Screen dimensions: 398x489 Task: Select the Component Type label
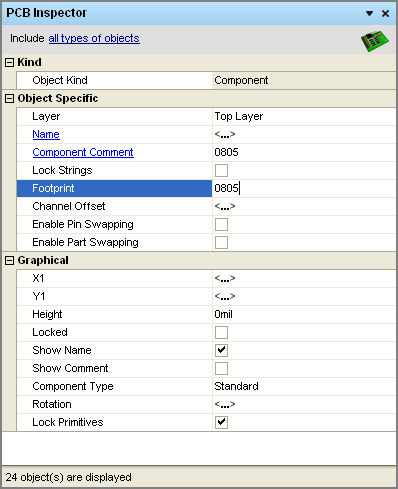[x=114, y=386]
